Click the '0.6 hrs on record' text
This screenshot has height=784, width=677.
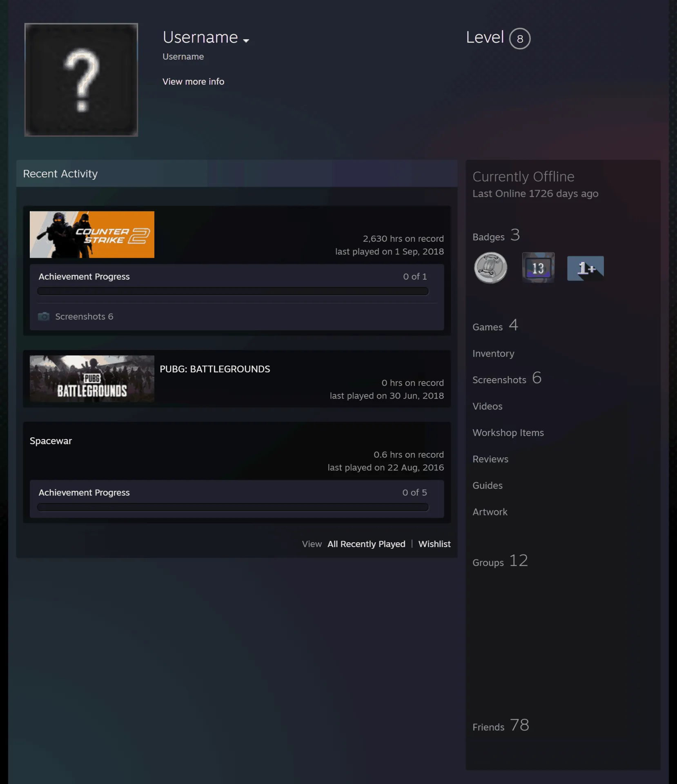coord(408,454)
